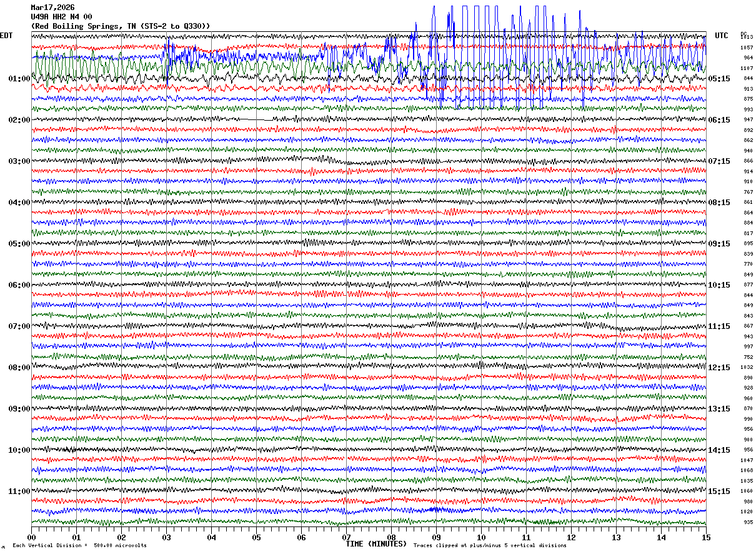Click the 06:15 UTC time label
This screenshot has height=554, width=756.
tap(719, 120)
